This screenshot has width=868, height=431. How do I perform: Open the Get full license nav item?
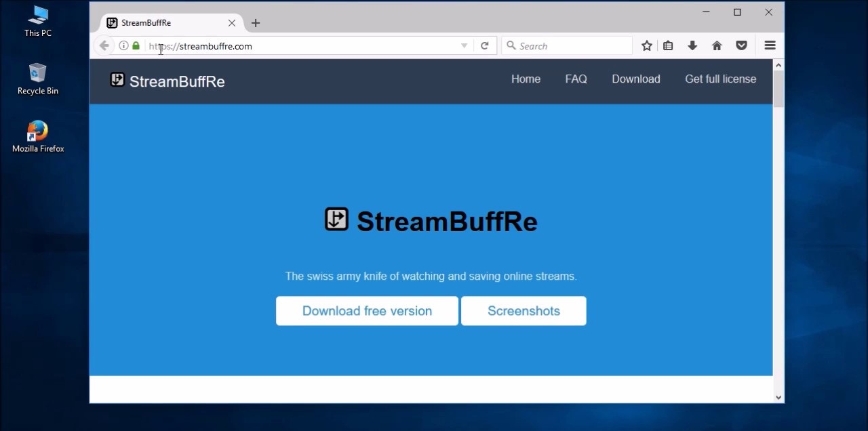720,79
